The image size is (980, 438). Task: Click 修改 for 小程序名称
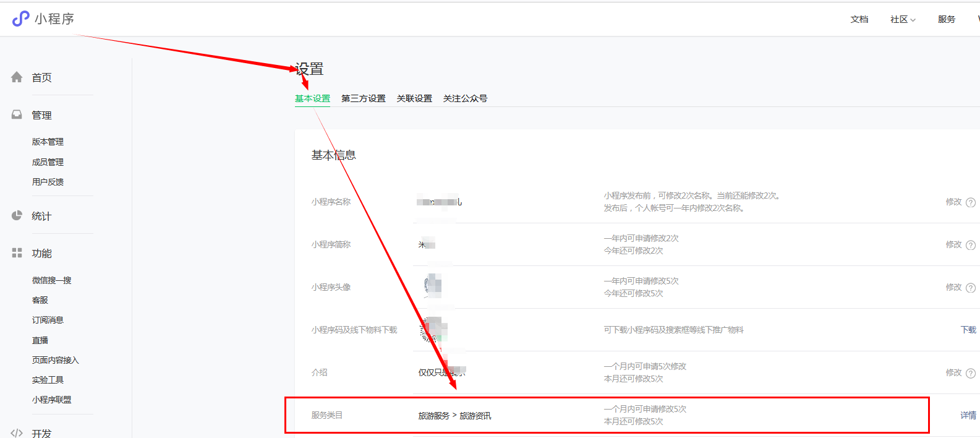(x=953, y=202)
